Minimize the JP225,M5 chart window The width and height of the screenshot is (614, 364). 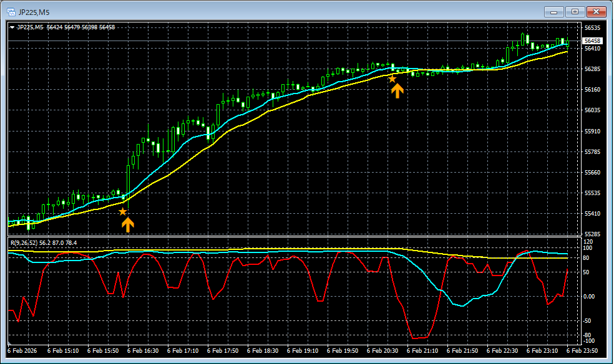[x=553, y=12]
